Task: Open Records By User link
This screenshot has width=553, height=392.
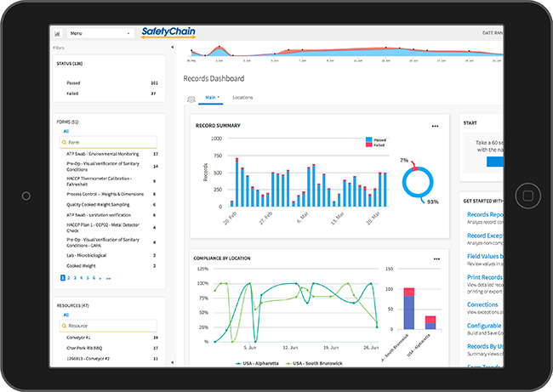Action: 485,346
